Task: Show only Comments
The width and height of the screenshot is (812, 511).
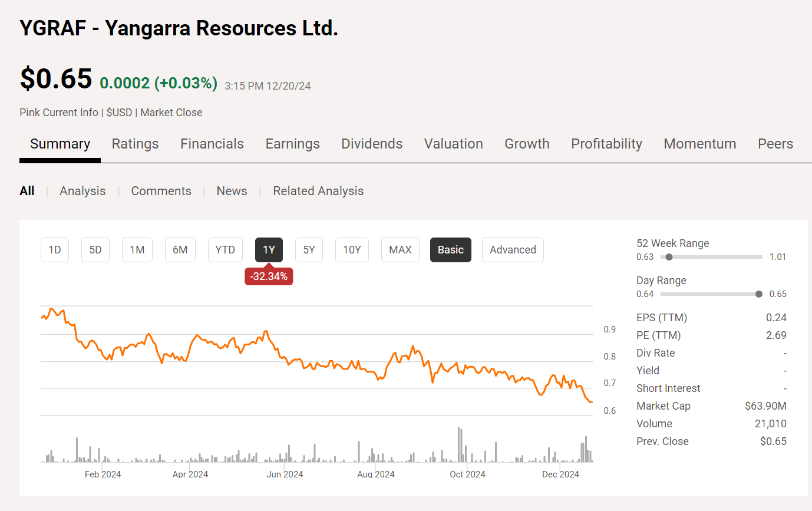Action: tap(161, 190)
